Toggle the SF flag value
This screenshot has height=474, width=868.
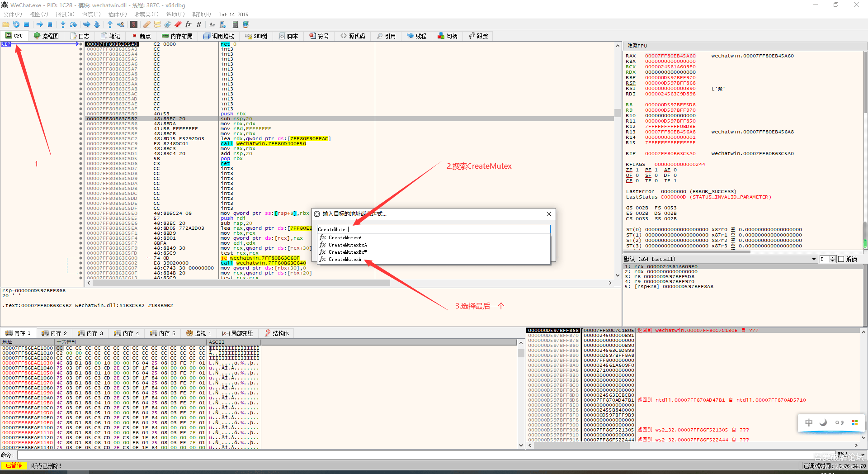click(656, 175)
